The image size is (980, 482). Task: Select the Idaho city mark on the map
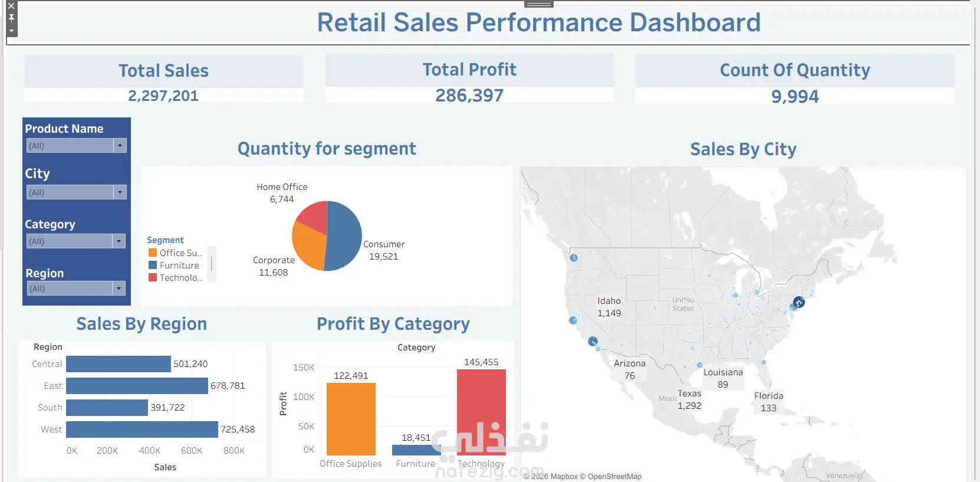[x=609, y=307]
